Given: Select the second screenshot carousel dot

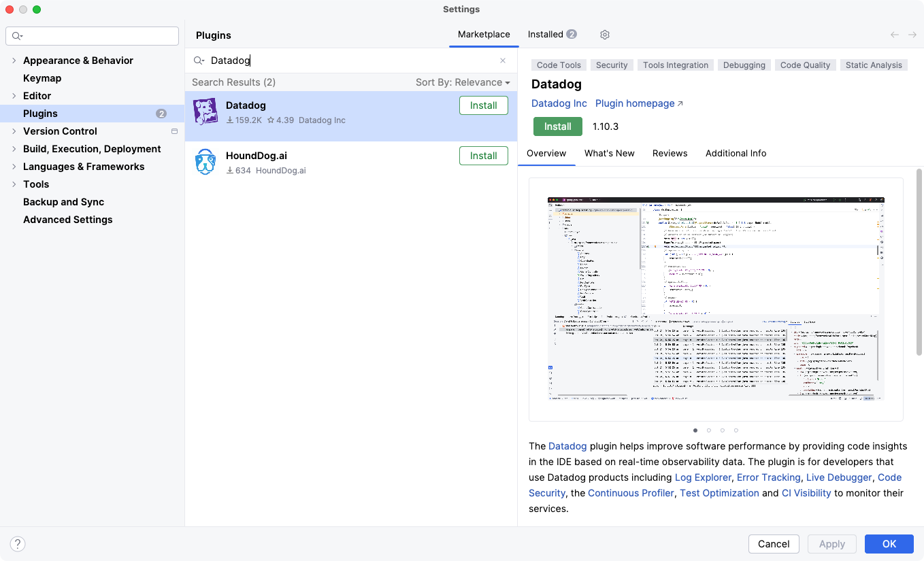Looking at the screenshot, I should click(709, 430).
